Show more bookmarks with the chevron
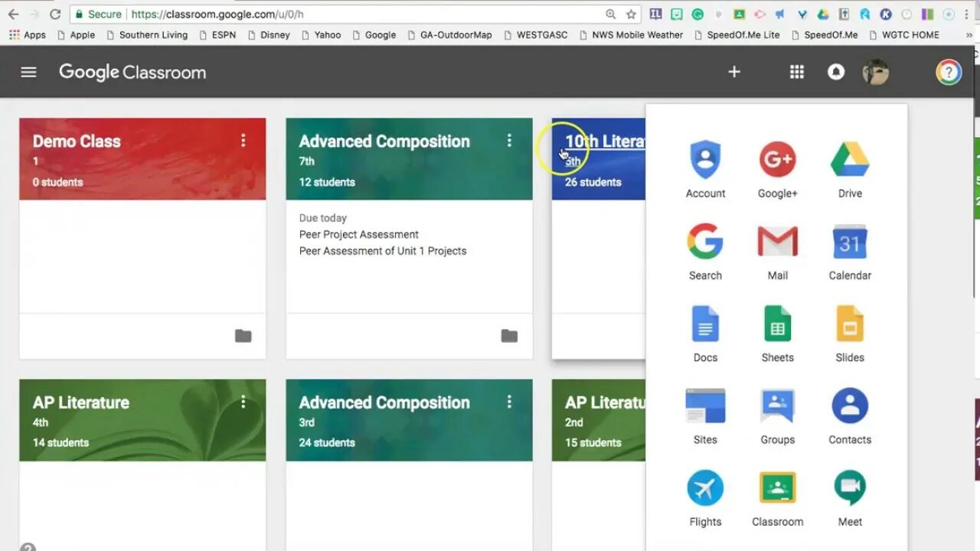The width and height of the screenshot is (980, 551). (970, 34)
